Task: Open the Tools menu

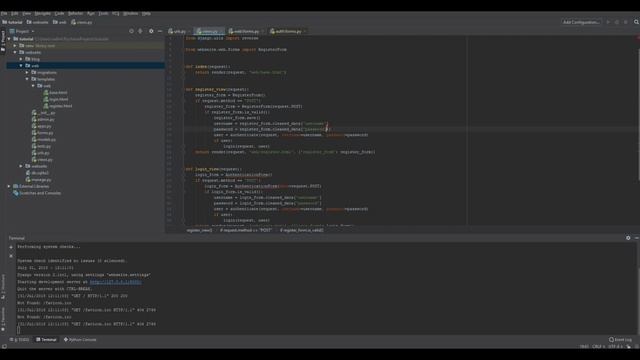Action: click(x=103, y=13)
